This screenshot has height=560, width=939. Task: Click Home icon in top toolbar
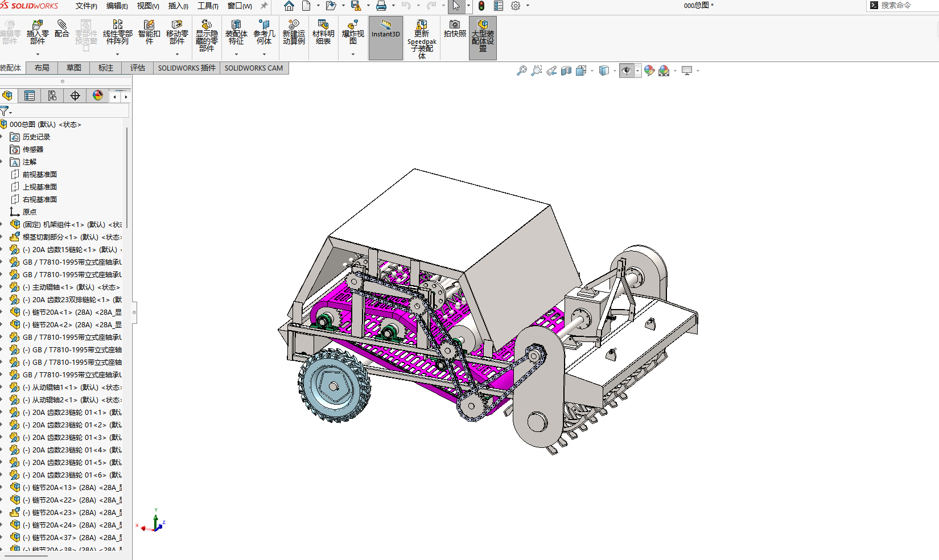(x=289, y=6)
